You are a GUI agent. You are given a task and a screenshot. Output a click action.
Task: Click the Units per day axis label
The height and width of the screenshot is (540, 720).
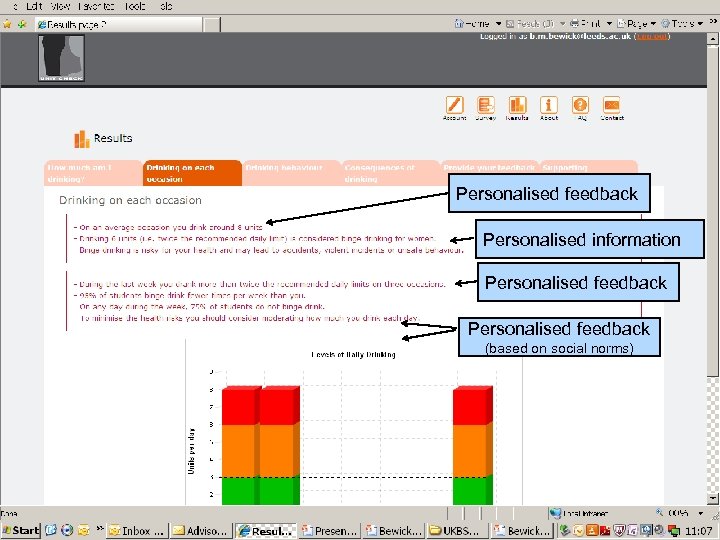point(191,451)
